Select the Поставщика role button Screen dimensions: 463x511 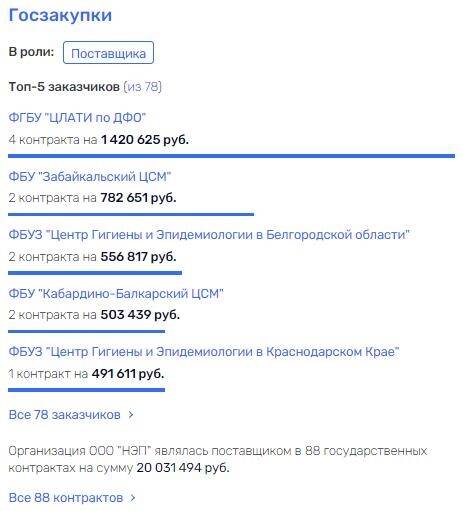coord(108,53)
